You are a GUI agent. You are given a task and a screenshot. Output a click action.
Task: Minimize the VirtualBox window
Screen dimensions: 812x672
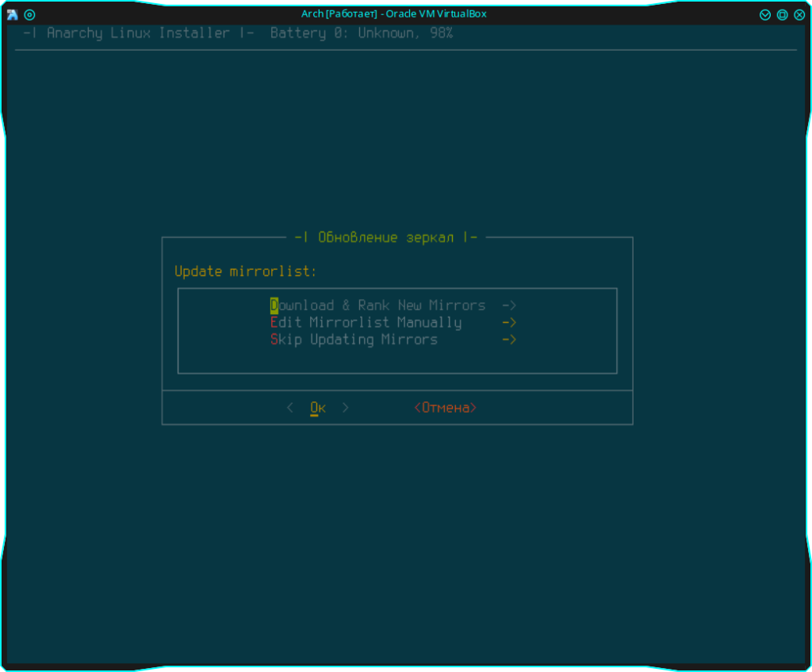point(765,14)
